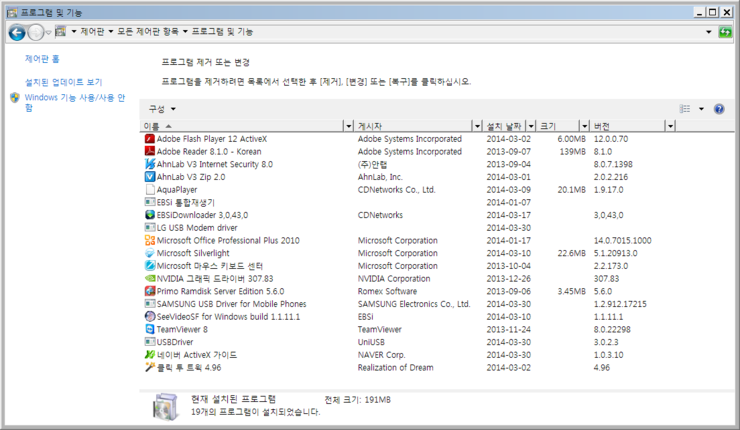Screen dimensions: 740x430
Task: Click the EBSi 통합재생기 icon
Action: pyautogui.click(x=150, y=202)
